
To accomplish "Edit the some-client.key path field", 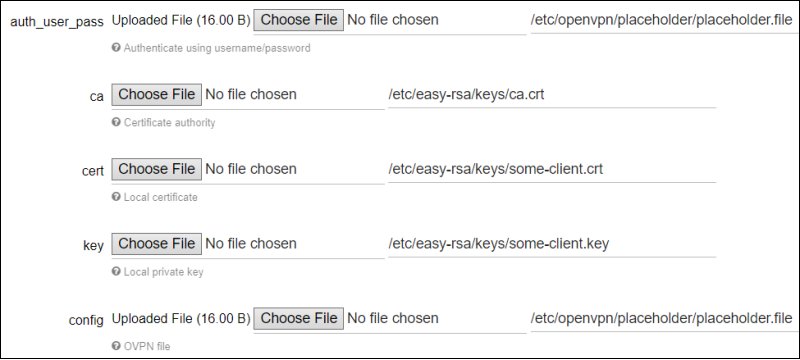I will pyautogui.click(x=552, y=244).
